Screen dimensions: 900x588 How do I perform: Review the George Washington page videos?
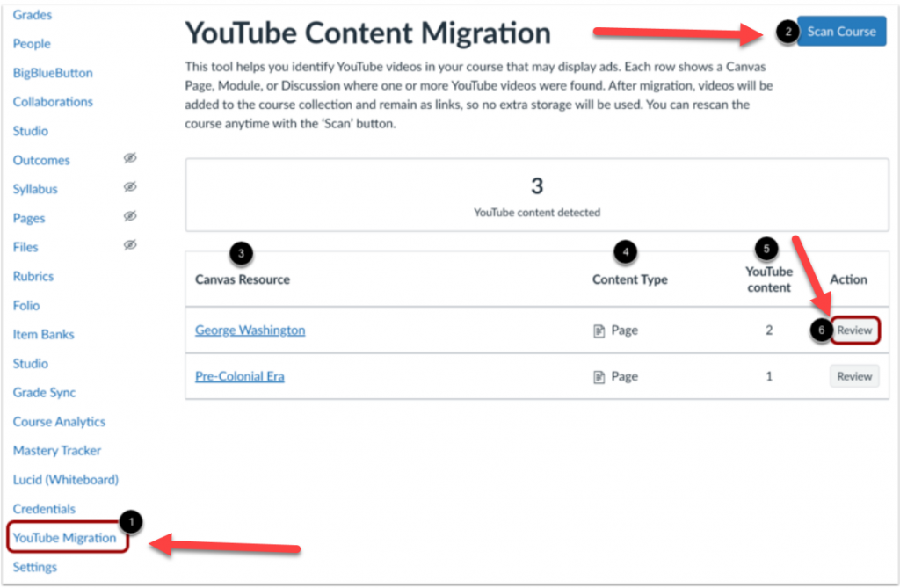click(x=854, y=330)
